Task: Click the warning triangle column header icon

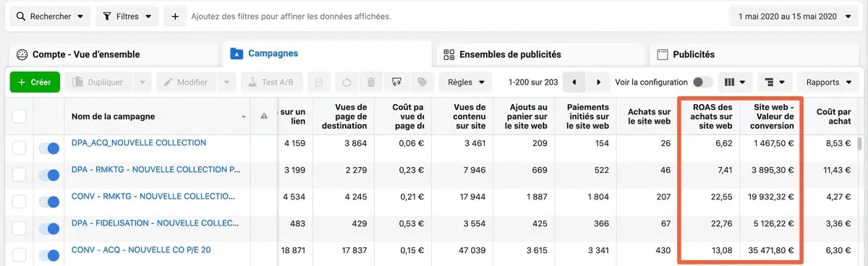Action: pyautogui.click(x=263, y=116)
